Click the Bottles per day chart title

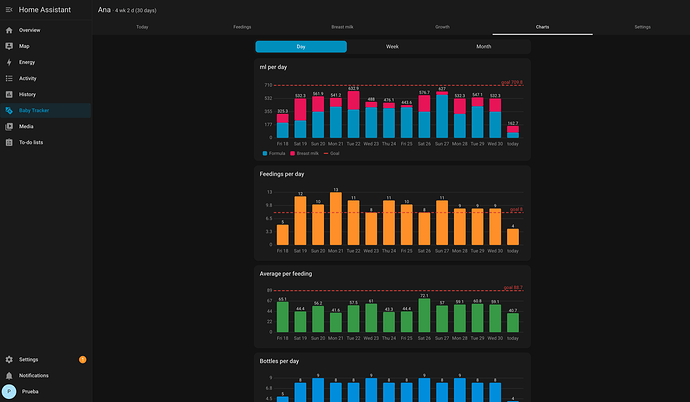pyautogui.click(x=279, y=361)
